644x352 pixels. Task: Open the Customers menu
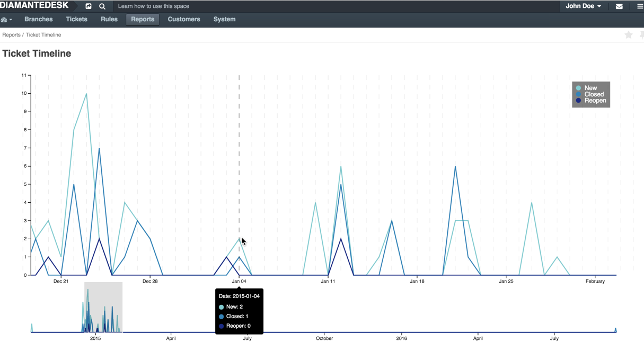[x=184, y=19]
